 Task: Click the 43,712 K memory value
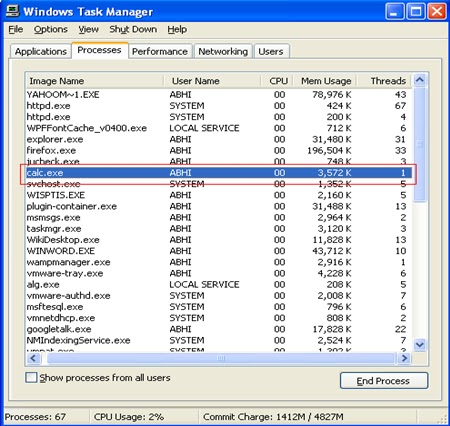coord(332,251)
